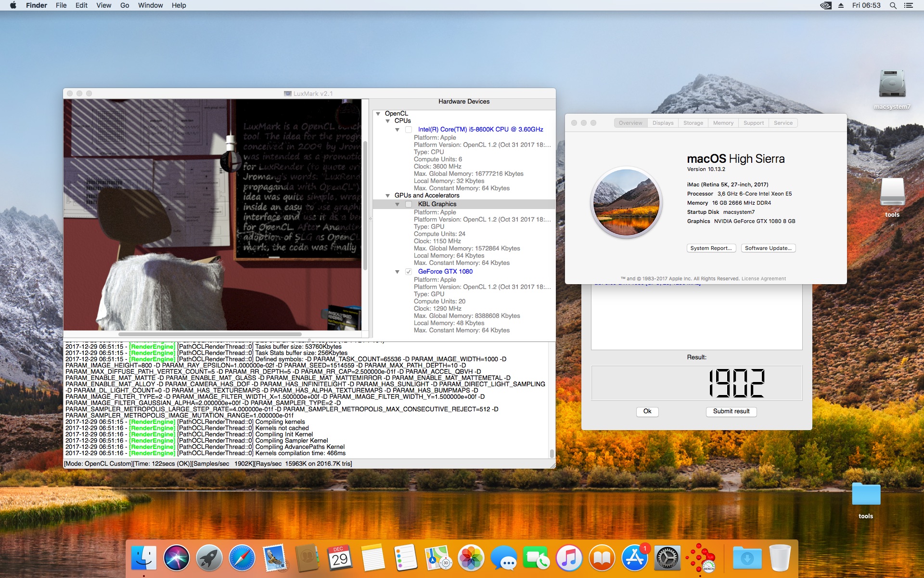924x578 pixels.
Task: Open LuxMark app in the dock
Action: [700, 558]
